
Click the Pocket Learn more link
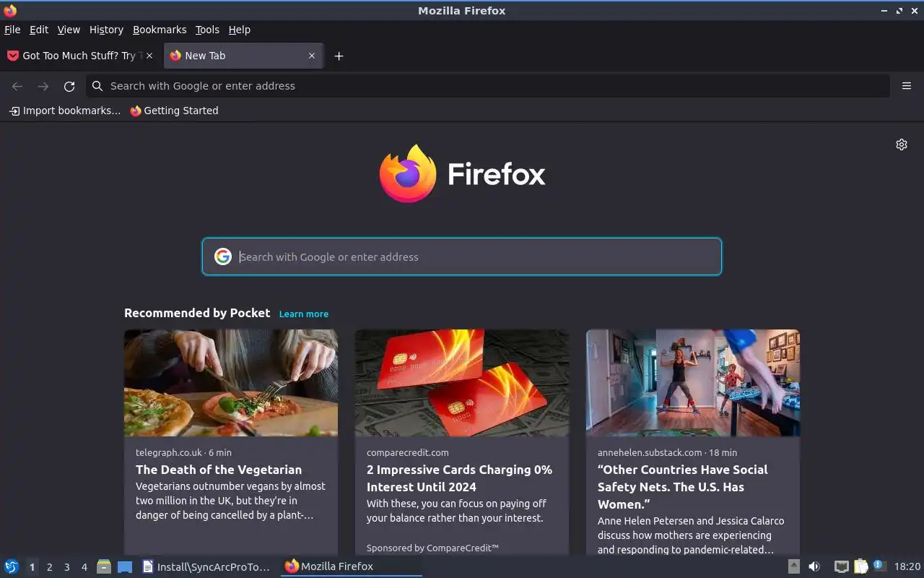[304, 314]
